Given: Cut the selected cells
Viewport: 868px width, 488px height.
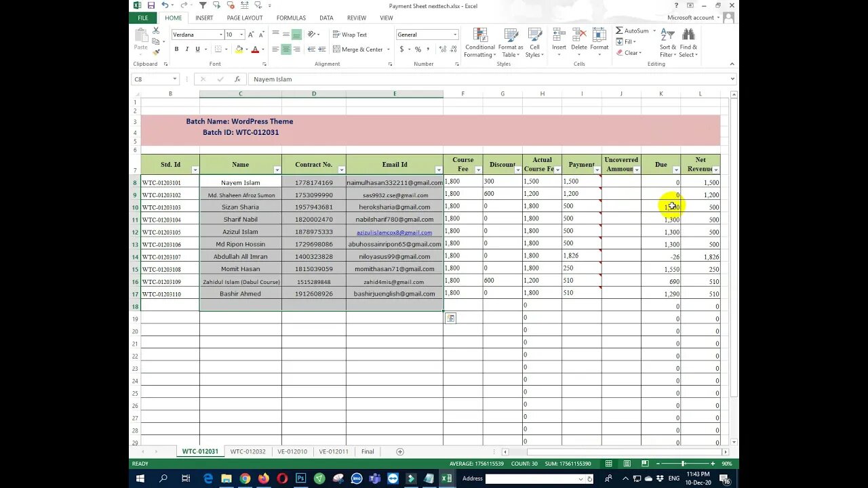Looking at the screenshot, I should coord(156,30).
